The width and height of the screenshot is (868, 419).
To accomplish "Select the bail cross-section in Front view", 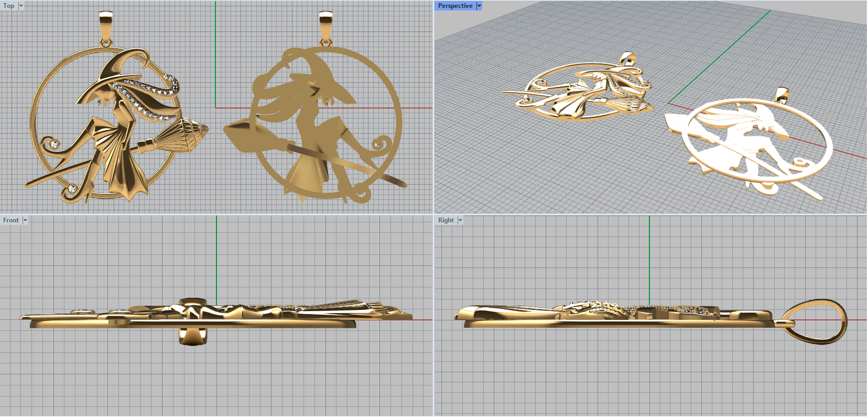I will click(193, 337).
